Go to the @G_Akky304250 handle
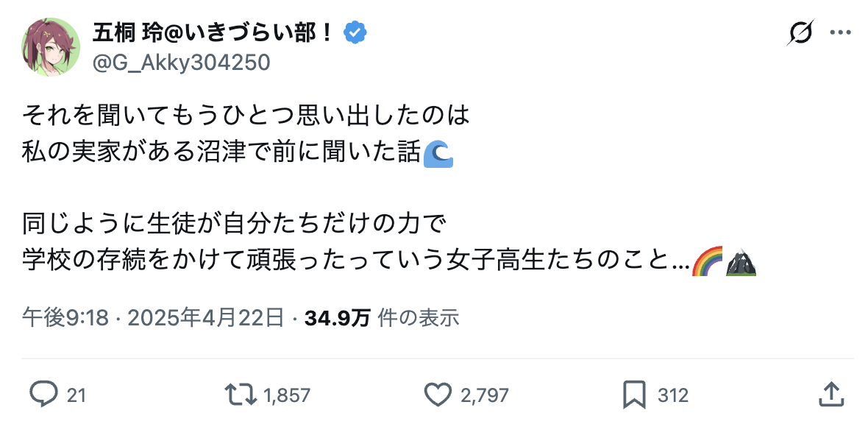 [181, 63]
